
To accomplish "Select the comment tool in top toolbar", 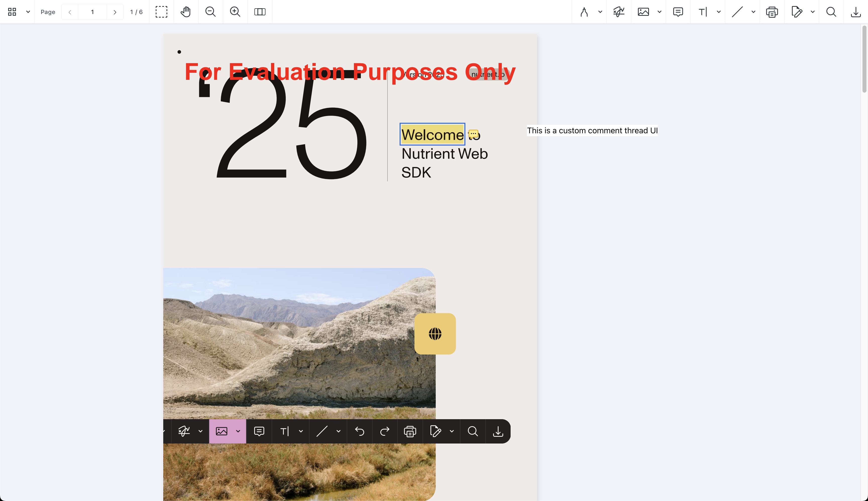I will click(x=678, y=12).
